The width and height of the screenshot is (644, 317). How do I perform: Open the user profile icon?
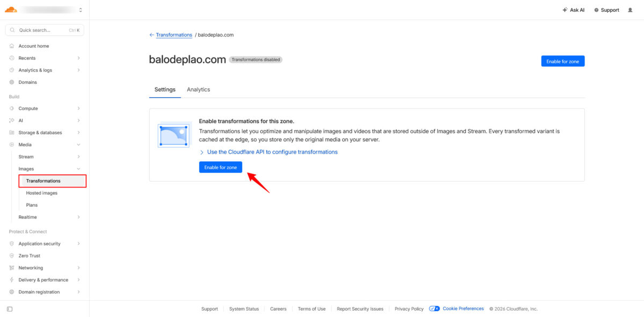630,10
